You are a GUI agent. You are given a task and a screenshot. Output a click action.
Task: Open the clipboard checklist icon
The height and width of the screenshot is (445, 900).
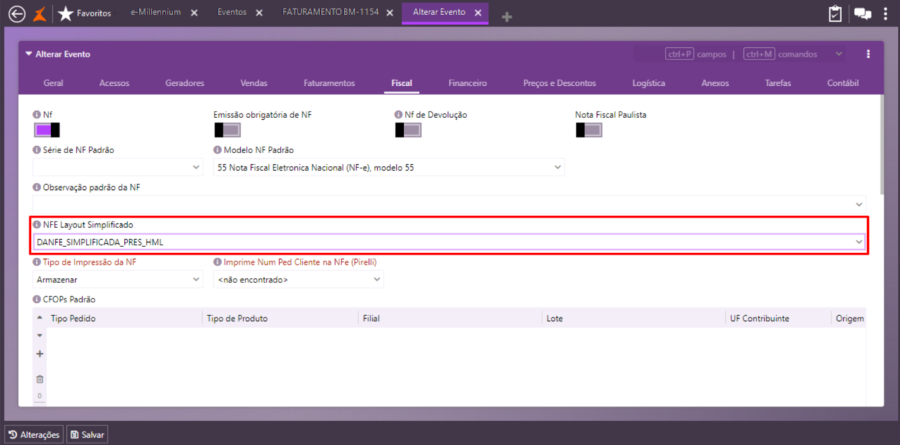[835, 14]
